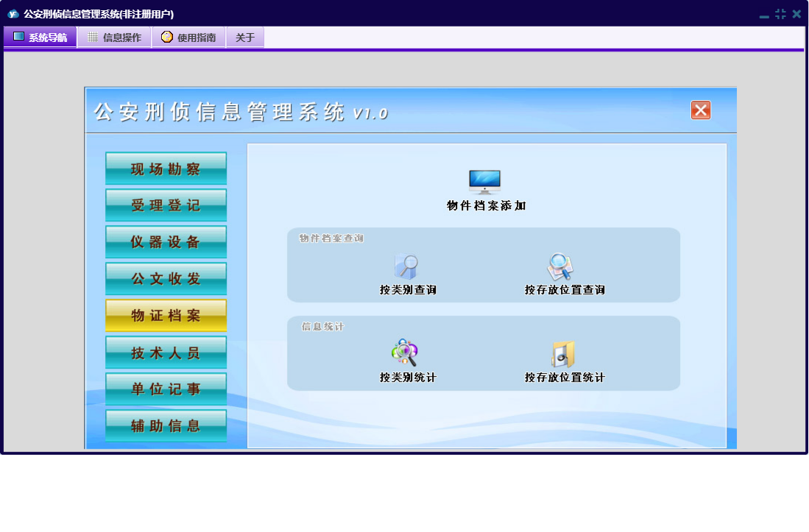The image size is (809, 532).
Task: Restore the window using the title bar button
Action: 780,14
